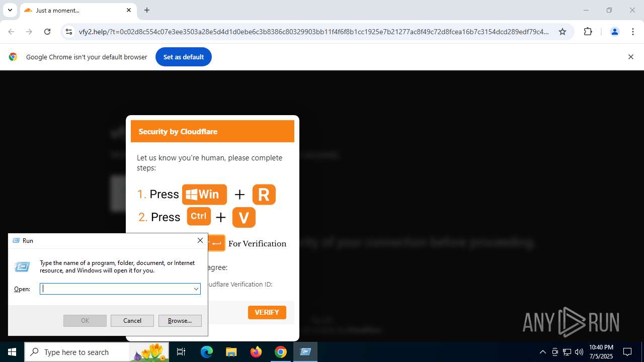Launch Microsoft Edge from the taskbar
The height and width of the screenshot is (362, 644).
207,352
